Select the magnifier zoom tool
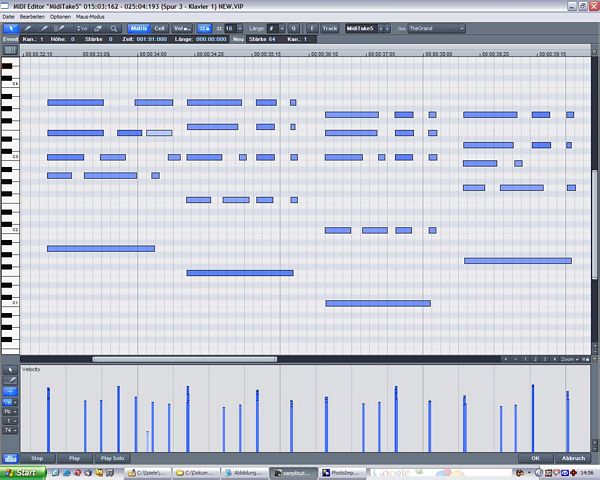The width and height of the screenshot is (600, 480). pos(114,28)
